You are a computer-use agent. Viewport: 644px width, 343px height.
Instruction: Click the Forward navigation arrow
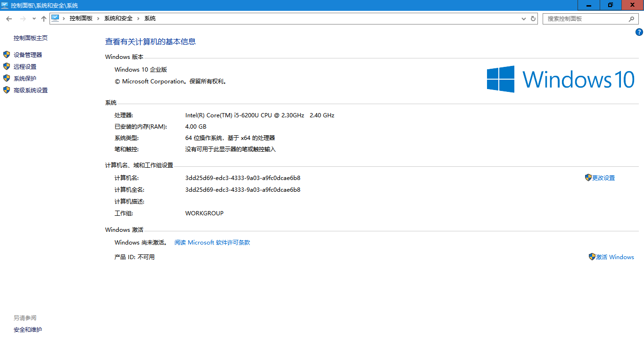point(23,19)
